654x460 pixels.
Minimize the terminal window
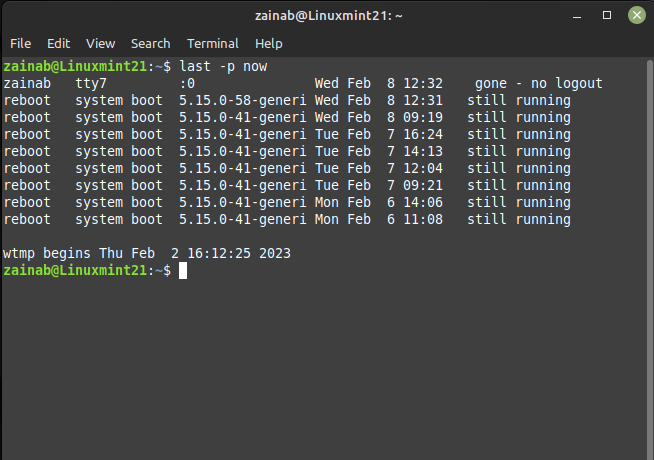577,16
